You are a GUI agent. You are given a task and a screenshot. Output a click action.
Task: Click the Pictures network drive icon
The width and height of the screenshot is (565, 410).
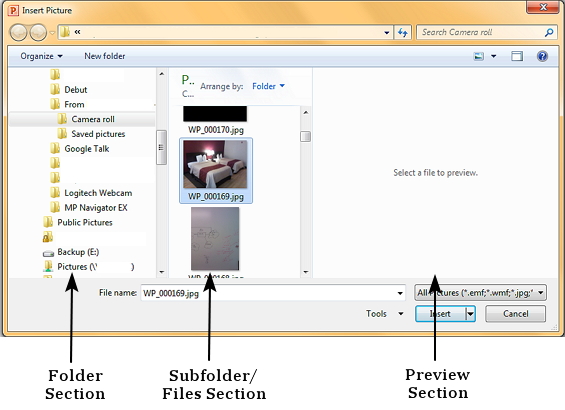coord(48,266)
